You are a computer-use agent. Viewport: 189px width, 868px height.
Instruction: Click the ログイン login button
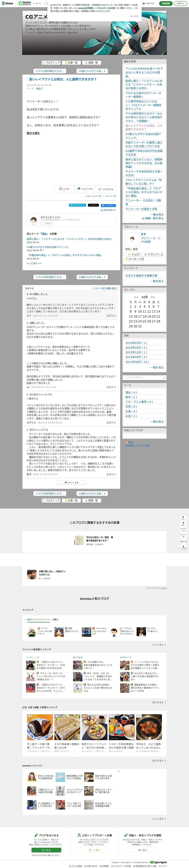tap(181, 3)
